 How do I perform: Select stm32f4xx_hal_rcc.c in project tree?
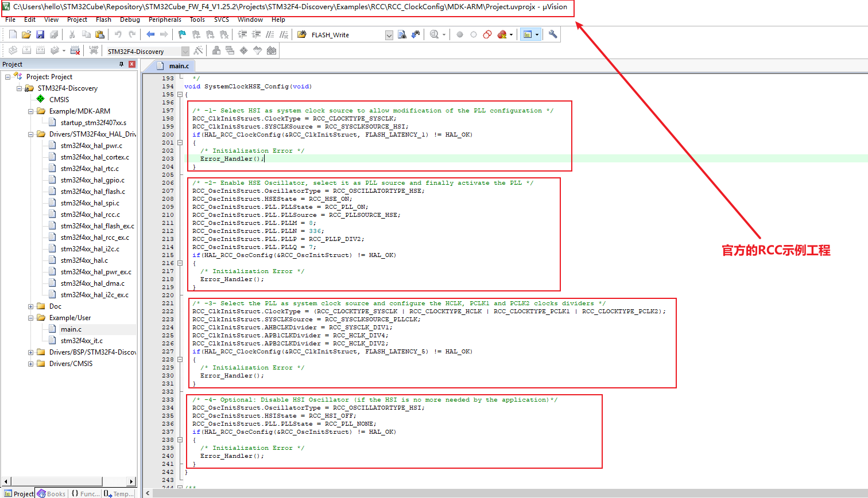coord(95,214)
